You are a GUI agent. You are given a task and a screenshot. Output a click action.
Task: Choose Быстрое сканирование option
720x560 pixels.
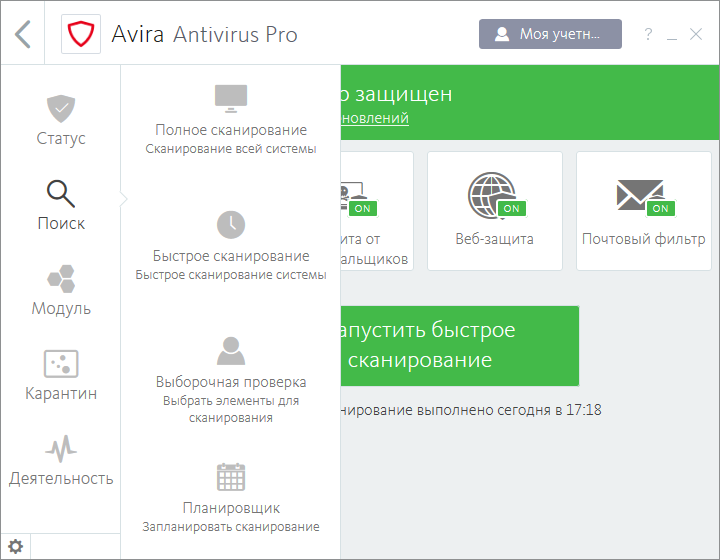pyautogui.click(x=231, y=256)
